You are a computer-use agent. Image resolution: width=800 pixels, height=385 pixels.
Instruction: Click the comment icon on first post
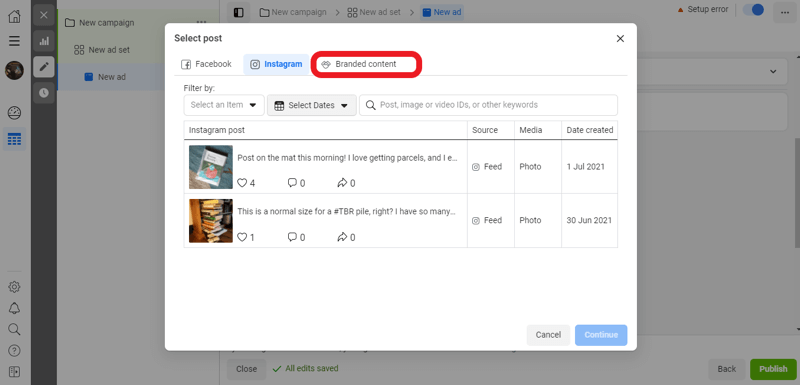(x=292, y=183)
